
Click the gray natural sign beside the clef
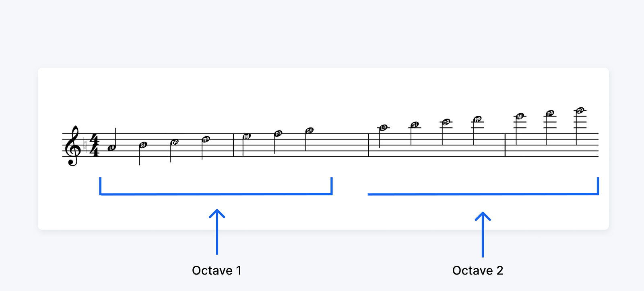(x=85, y=145)
